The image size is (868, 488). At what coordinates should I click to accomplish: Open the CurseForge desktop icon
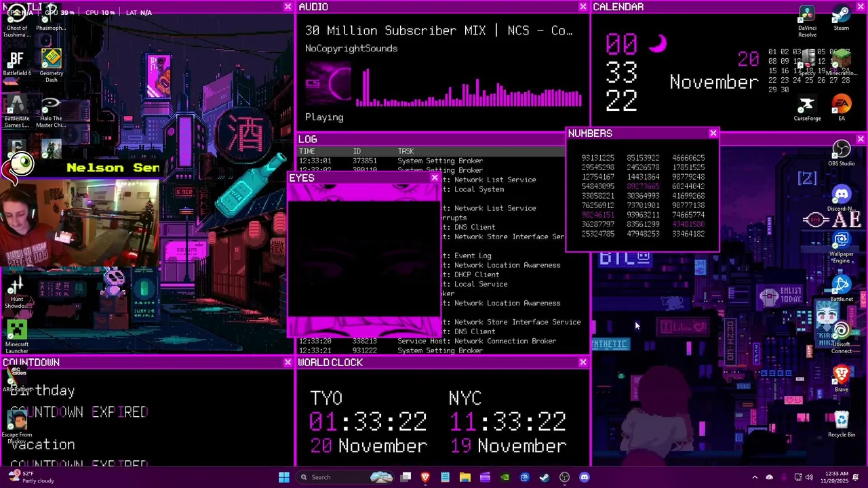tap(807, 108)
